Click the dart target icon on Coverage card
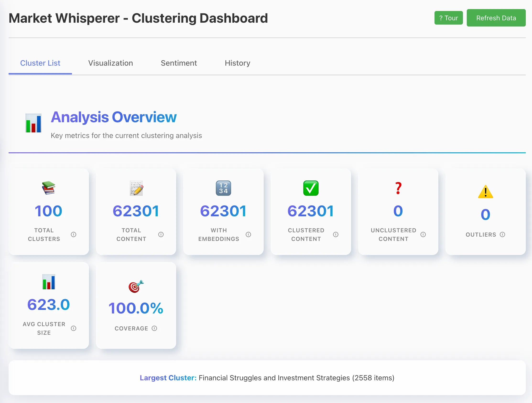Screen dimensions: 532x403 pyautogui.click(x=136, y=286)
